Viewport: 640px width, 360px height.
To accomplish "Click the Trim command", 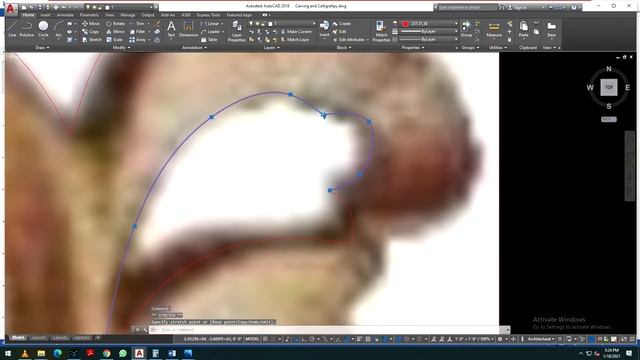I will pos(138,24).
